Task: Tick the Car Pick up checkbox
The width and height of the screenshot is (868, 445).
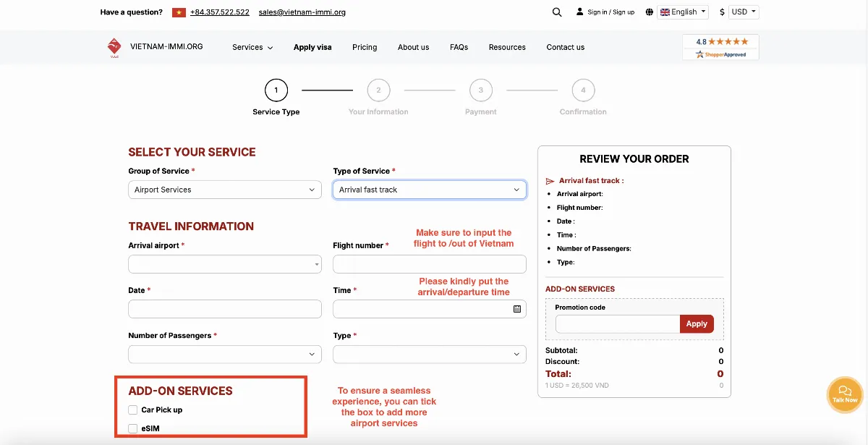Action: 133,410
